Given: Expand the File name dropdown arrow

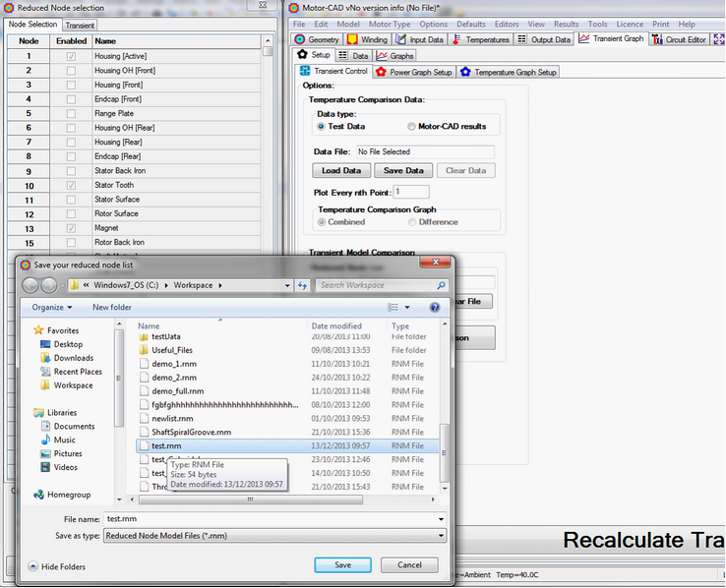Looking at the screenshot, I should pos(441,519).
